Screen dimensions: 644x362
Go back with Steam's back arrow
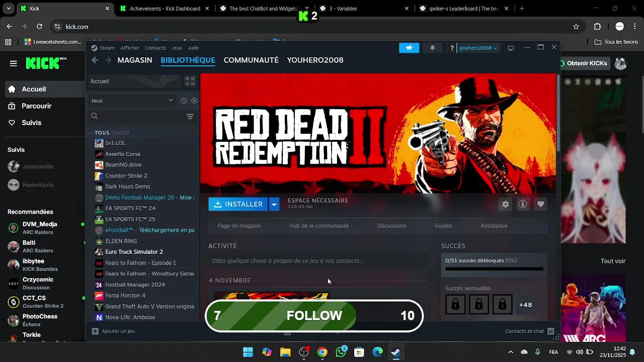[95, 60]
